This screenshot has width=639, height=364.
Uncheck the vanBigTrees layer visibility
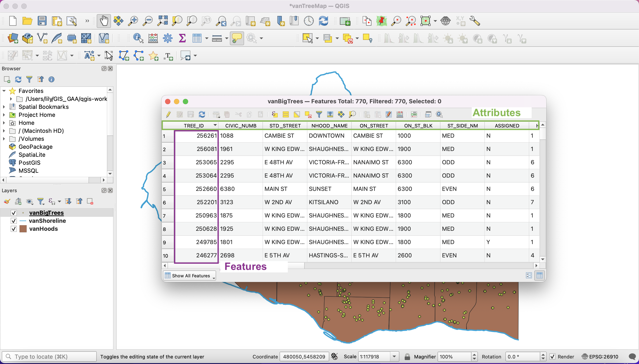tap(14, 213)
